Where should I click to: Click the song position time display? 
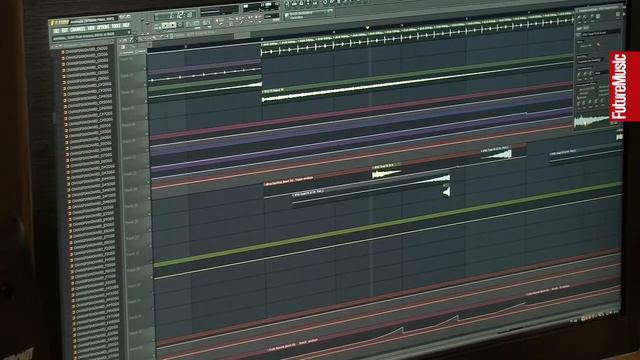click(176, 15)
